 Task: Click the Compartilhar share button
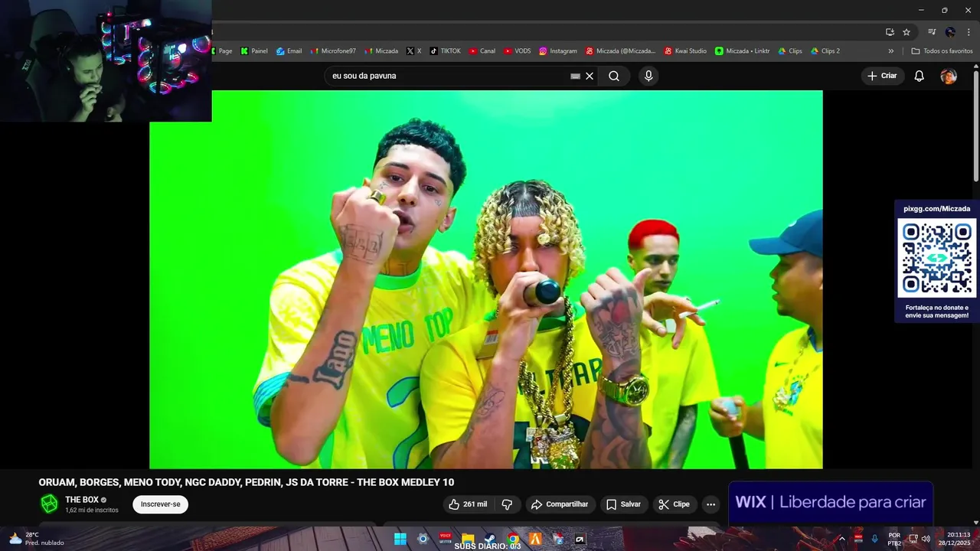(559, 504)
